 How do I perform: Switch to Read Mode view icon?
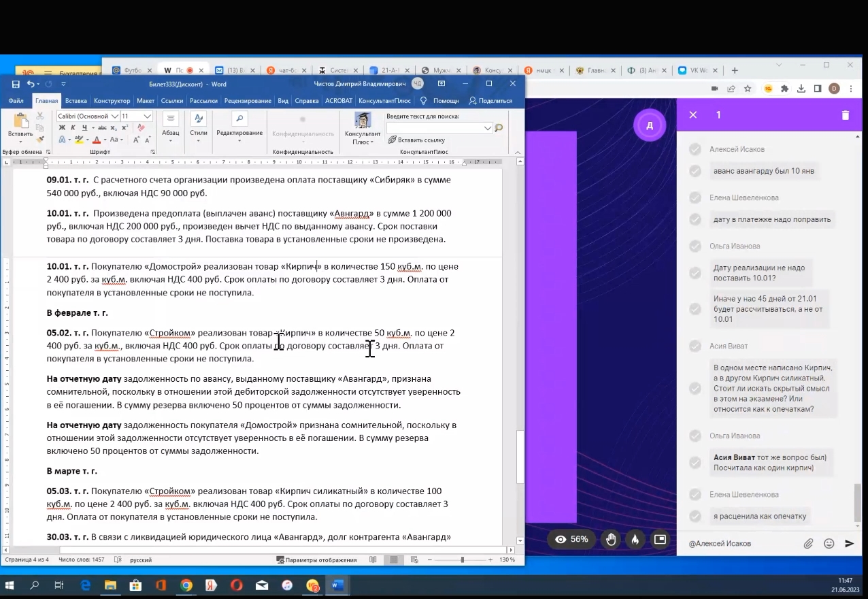click(373, 560)
